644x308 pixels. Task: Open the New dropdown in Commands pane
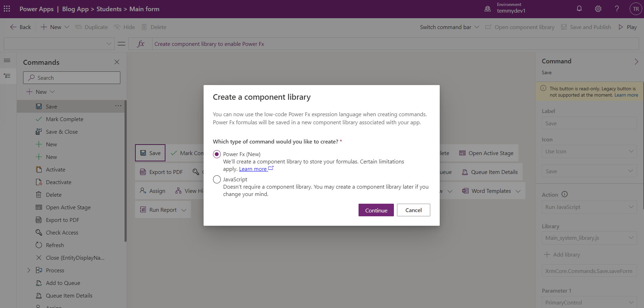click(41, 92)
